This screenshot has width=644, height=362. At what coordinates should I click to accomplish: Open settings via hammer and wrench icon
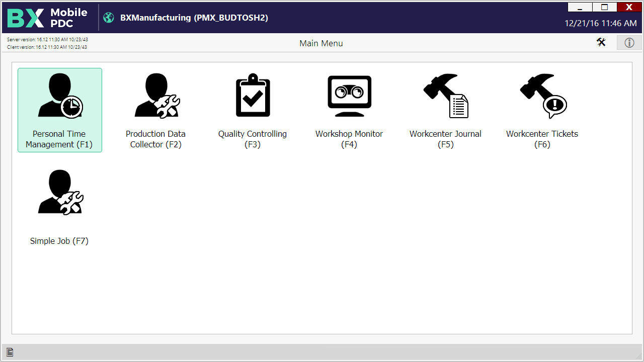pyautogui.click(x=601, y=43)
